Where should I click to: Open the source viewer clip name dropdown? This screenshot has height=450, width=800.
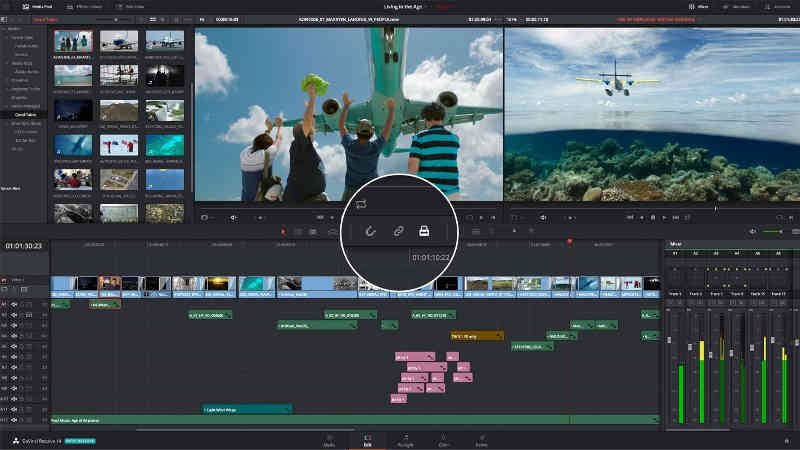click(x=348, y=19)
